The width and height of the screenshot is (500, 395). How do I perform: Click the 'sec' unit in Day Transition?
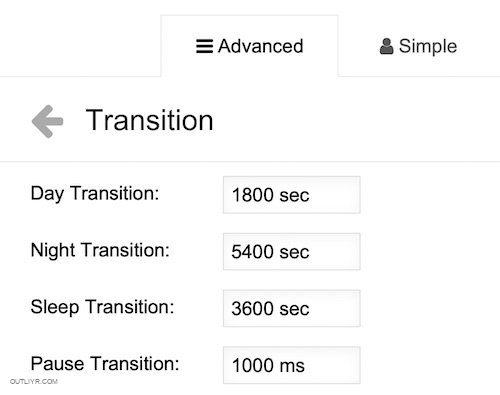tap(294, 195)
